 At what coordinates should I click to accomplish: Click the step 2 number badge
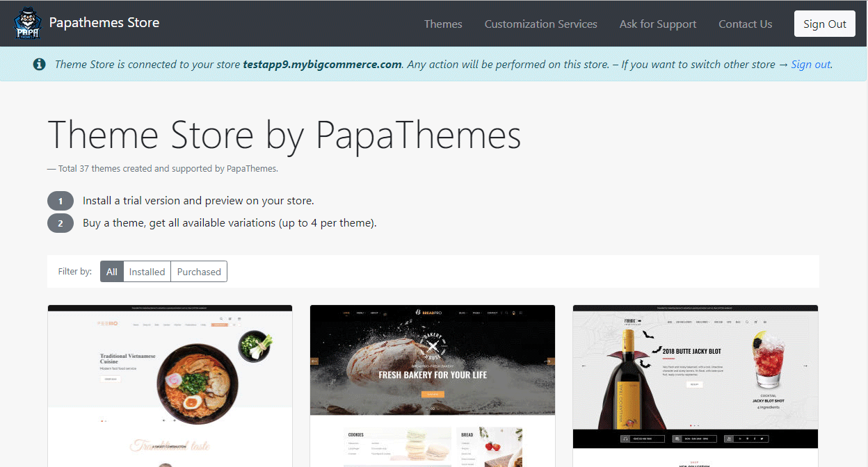point(61,223)
